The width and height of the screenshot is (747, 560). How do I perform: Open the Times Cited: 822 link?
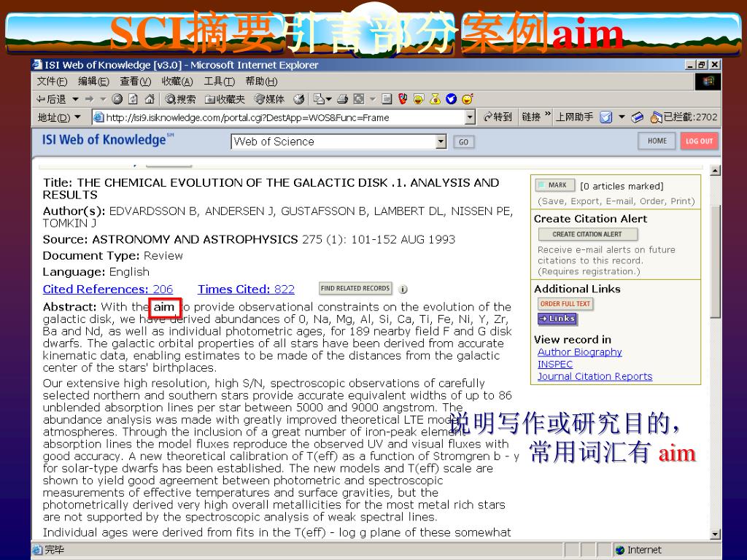[246, 289]
